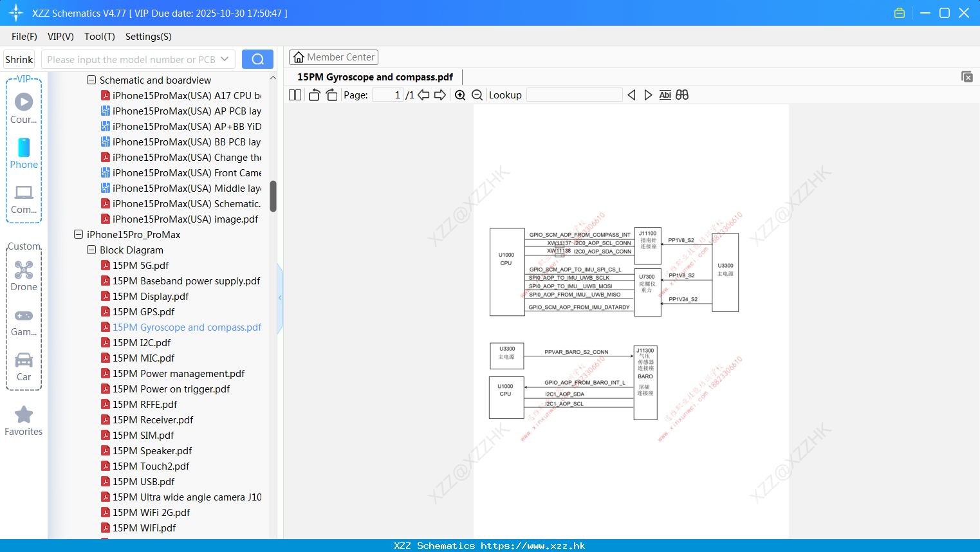This screenshot has height=552, width=980.
Task: Open the Member Center button
Action: tap(333, 57)
